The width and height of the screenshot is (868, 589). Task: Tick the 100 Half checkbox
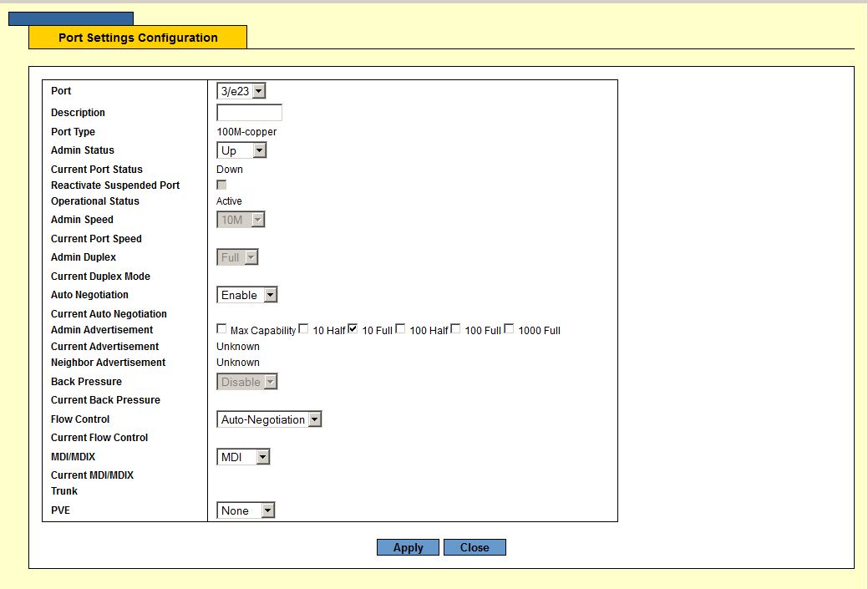pyautogui.click(x=401, y=329)
